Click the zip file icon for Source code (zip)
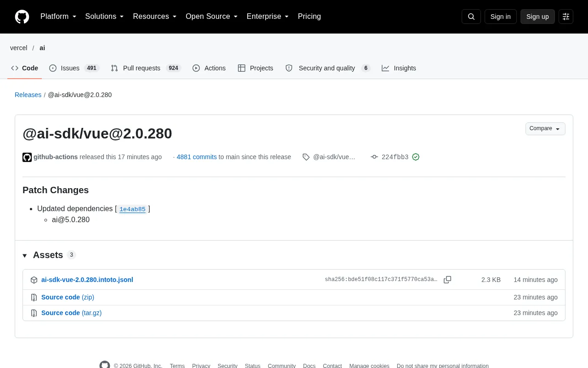The width and height of the screenshot is (588, 368). (x=34, y=297)
